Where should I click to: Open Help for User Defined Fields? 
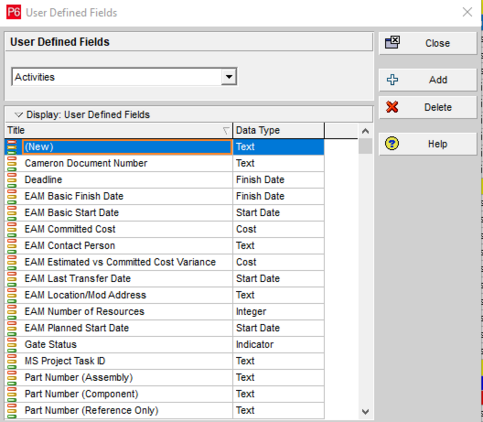tap(428, 144)
